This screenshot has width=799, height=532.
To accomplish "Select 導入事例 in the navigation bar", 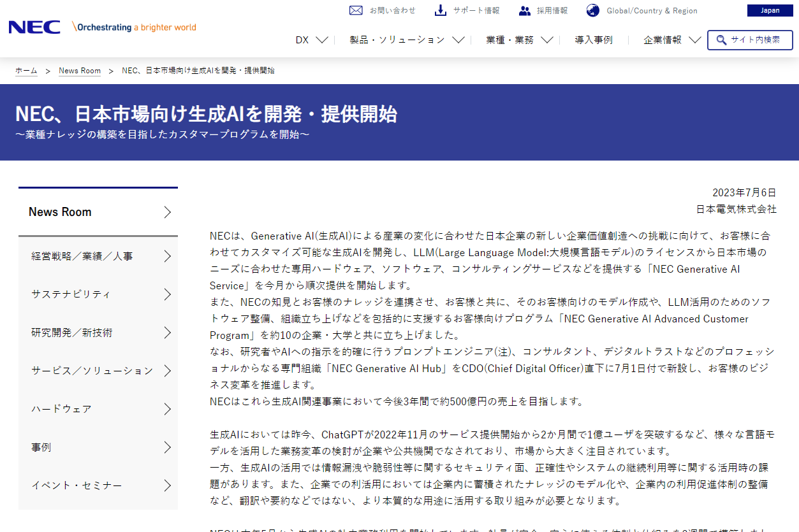I will 592,40.
